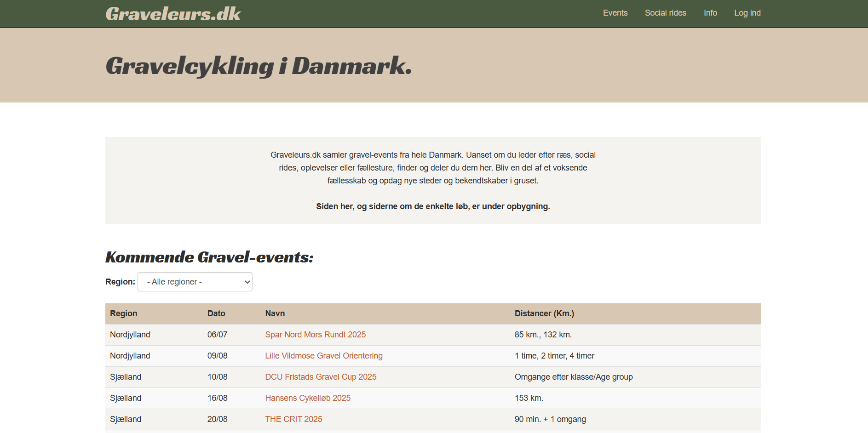
Task: Expand the Alle regioner dropdown
Action: tap(195, 282)
